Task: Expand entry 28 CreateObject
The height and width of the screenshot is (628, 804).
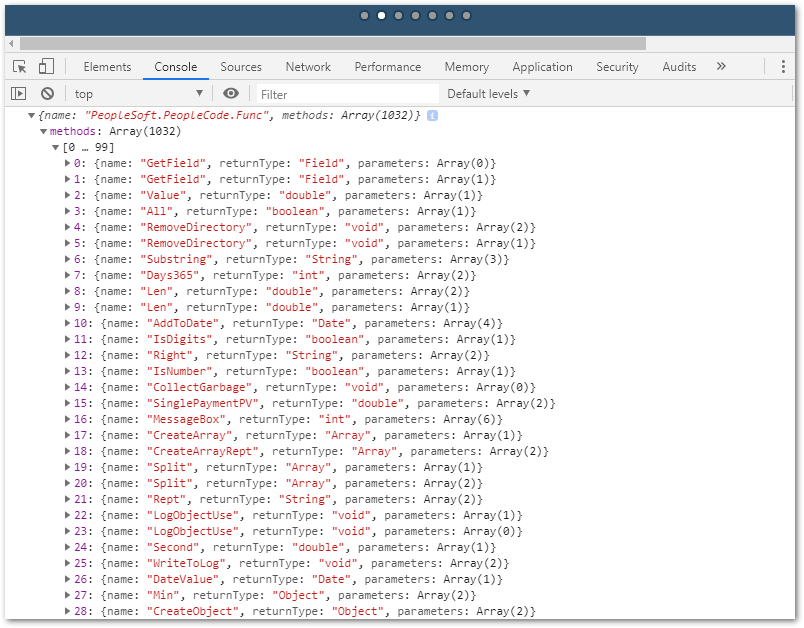Action: coord(67,611)
